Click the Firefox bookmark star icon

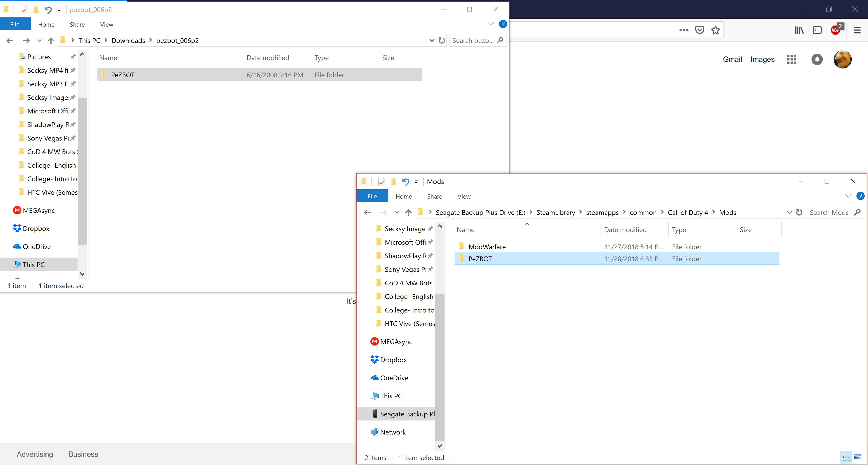point(715,30)
